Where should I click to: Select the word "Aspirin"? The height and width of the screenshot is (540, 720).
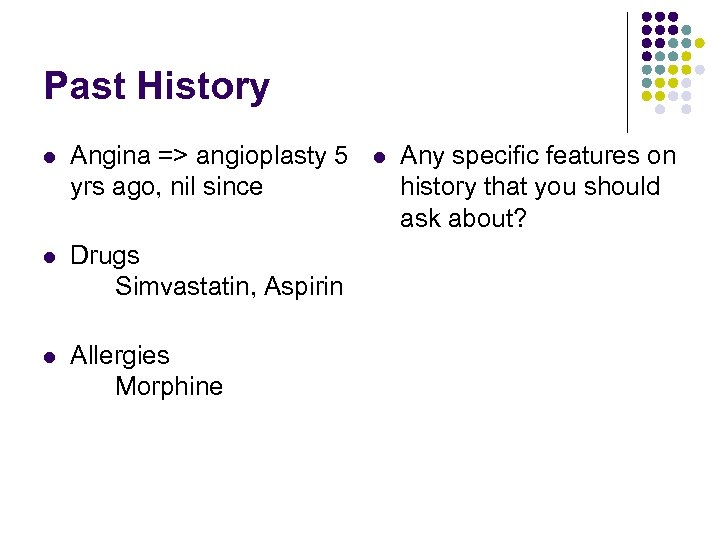coord(305,286)
